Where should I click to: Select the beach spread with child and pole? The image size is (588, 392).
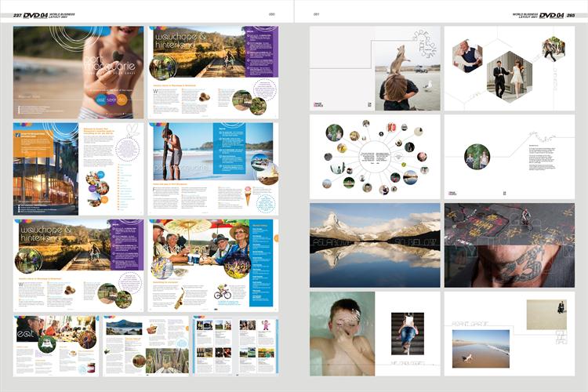coord(213,168)
